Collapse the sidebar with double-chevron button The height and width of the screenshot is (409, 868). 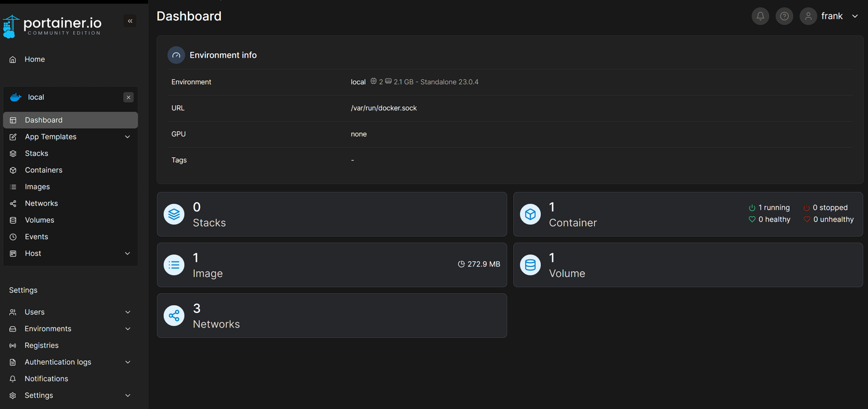point(130,21)
